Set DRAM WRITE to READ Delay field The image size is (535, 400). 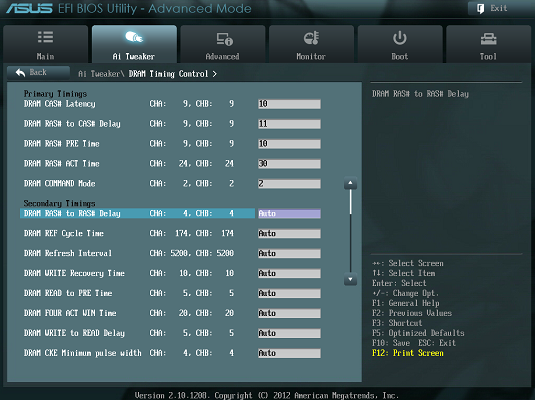click(x=289, y=333)
